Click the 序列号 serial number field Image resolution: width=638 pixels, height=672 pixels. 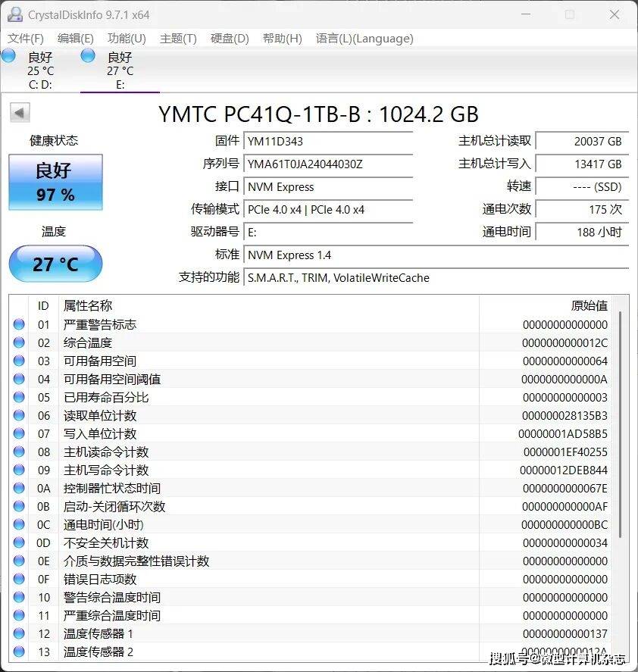[x=329, y=164]
